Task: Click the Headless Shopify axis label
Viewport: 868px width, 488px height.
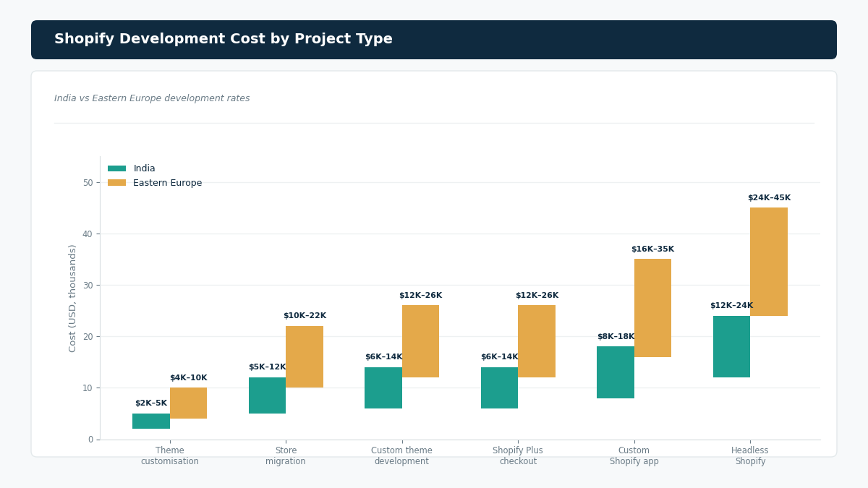Action: 750,456
